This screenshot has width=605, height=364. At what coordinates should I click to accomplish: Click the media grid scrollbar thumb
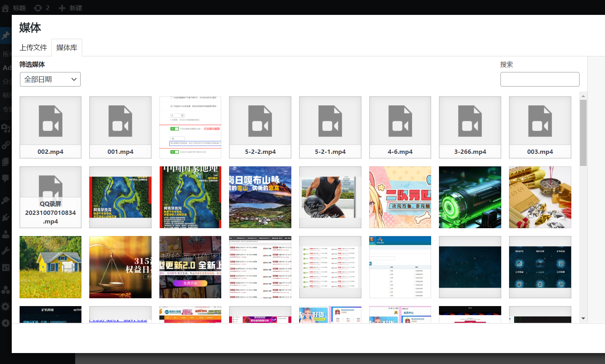[x=583, y=132]
